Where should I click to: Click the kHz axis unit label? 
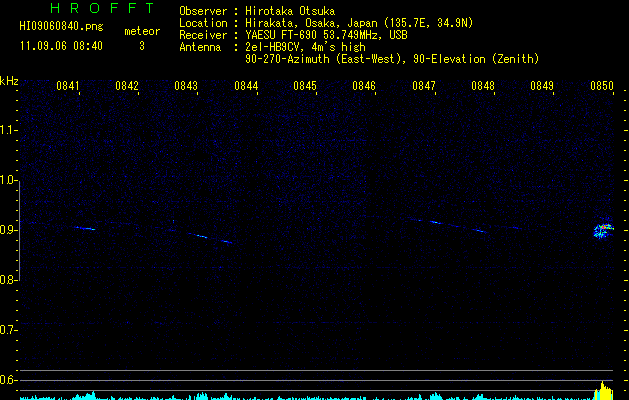pos(9,81)
